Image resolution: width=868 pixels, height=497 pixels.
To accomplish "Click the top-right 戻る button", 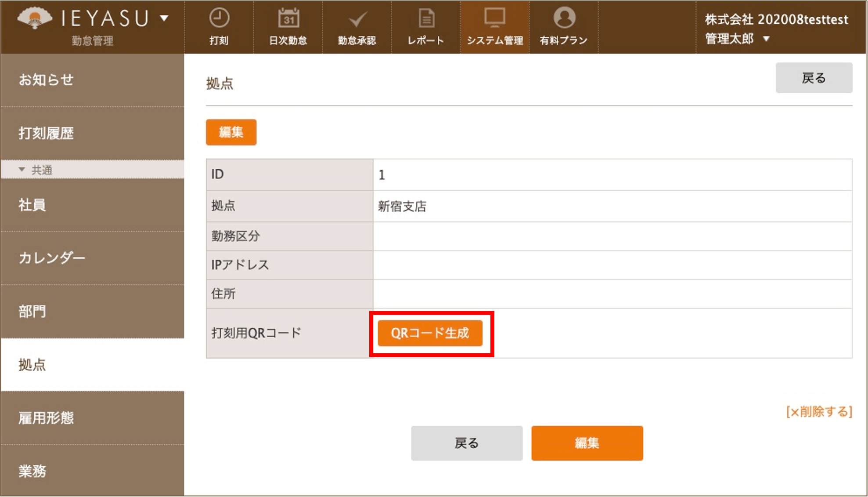I will (814, 78).
